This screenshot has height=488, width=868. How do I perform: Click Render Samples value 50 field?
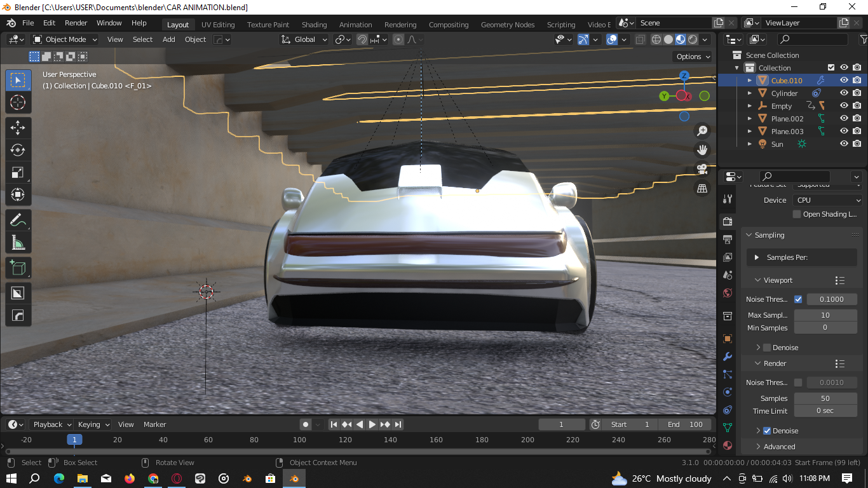(825, 398)
